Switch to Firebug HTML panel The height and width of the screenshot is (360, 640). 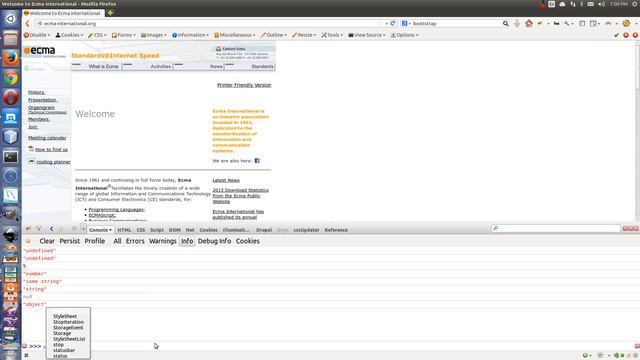click(x=124, y=230)
